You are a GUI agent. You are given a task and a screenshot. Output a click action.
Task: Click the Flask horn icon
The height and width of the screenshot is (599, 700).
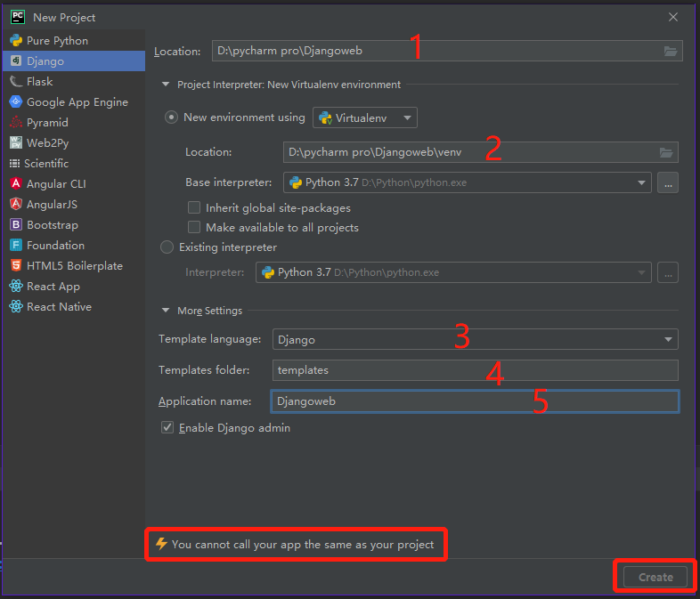16,81
